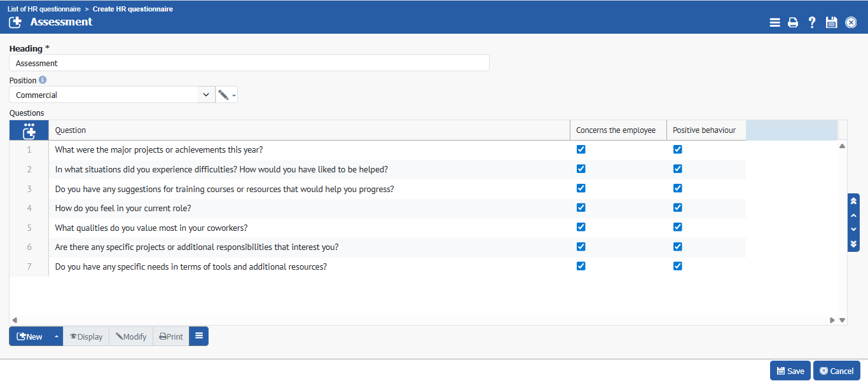Click the Heading input field
The width and height of the screenshot is (868, 381).
pos(249,63)
